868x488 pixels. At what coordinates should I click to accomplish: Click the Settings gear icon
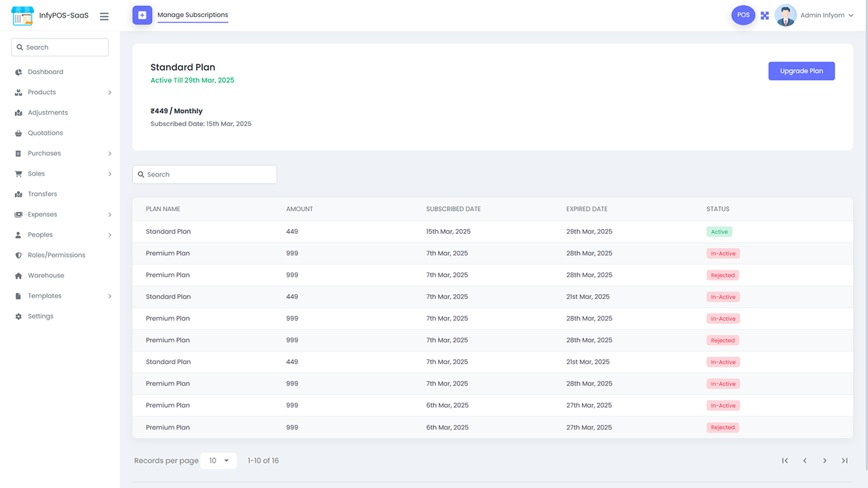[x=16, y=316]
